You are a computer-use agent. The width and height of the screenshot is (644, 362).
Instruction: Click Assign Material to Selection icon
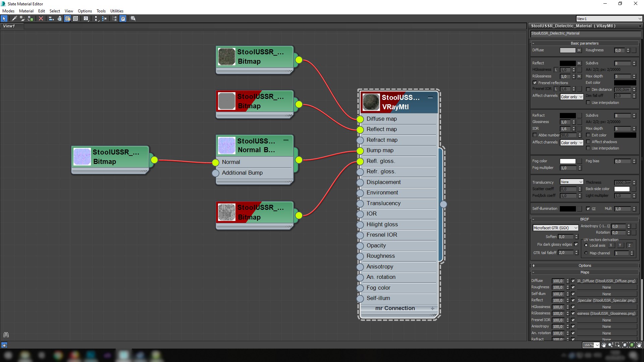30,19
